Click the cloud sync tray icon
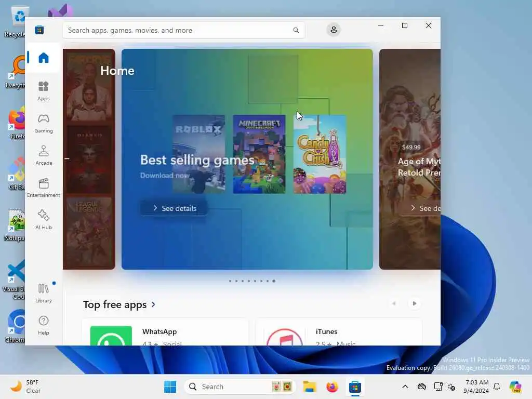The width and height of the screenshot is (532, 399). click(x=422, y=387)
